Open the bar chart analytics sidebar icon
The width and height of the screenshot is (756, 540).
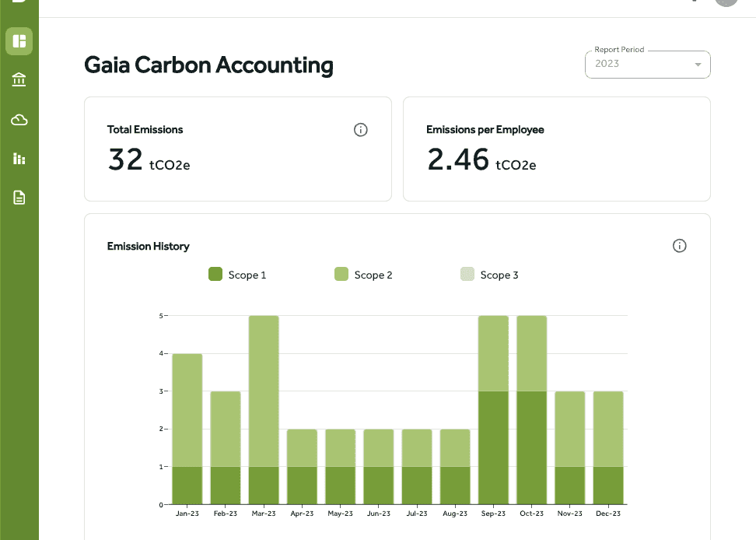19,159
